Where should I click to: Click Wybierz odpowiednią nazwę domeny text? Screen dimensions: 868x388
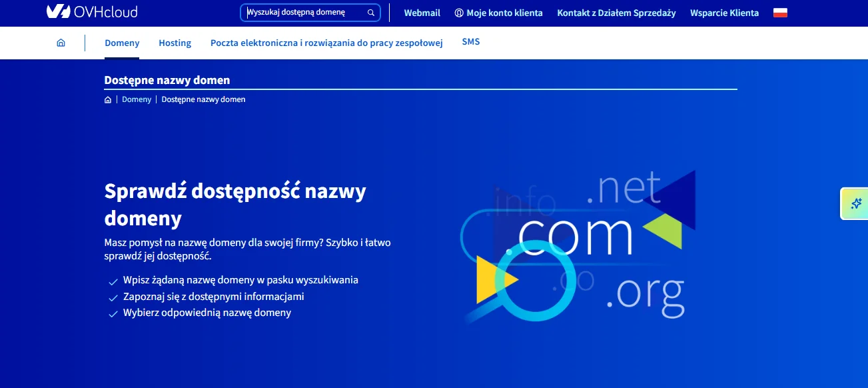pyautogui.click(x=207, y=313)
